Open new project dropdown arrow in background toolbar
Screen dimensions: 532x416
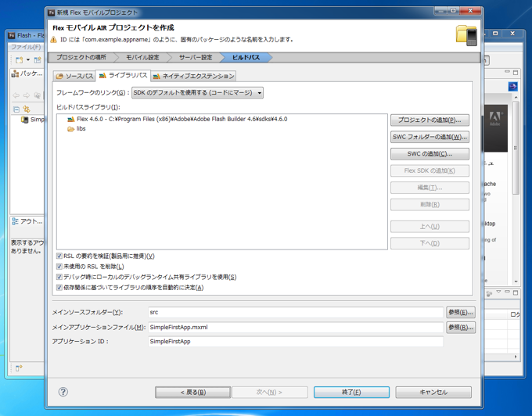(28, 60)
